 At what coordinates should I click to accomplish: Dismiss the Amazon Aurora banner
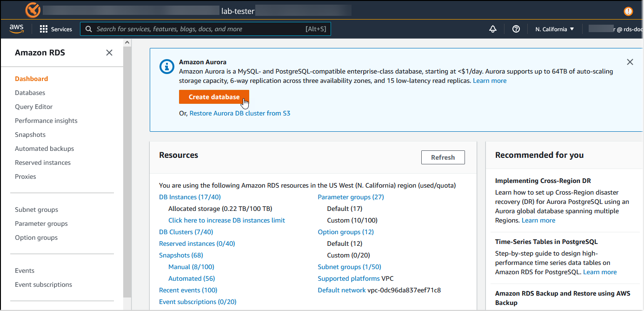pos(630,61)
